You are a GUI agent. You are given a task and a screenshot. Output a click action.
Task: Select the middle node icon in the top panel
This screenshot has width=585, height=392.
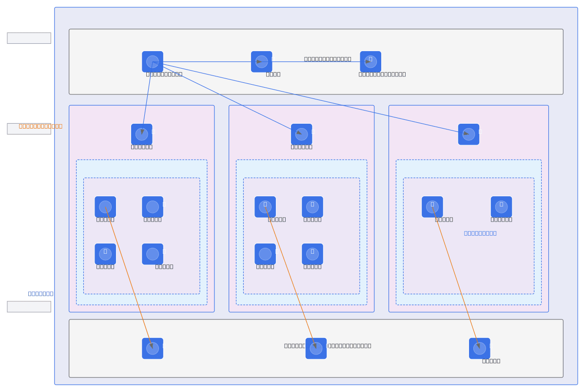(262, 62)
